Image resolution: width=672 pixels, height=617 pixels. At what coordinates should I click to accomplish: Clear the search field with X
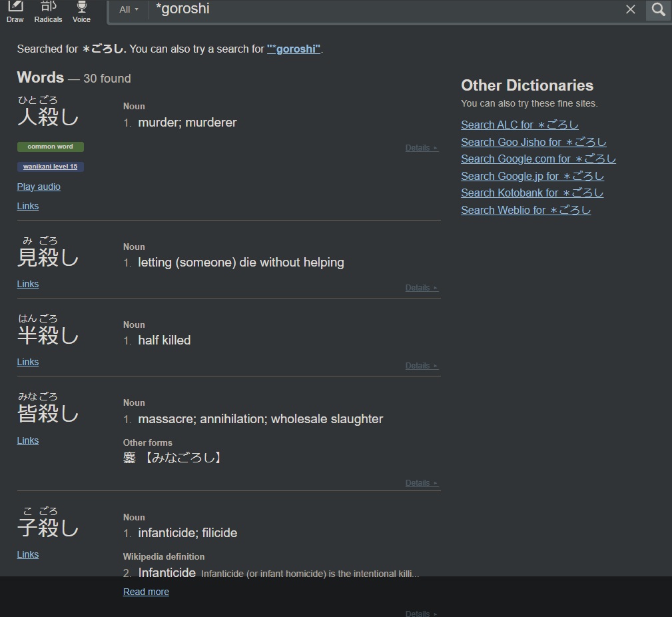click(631, 9)
